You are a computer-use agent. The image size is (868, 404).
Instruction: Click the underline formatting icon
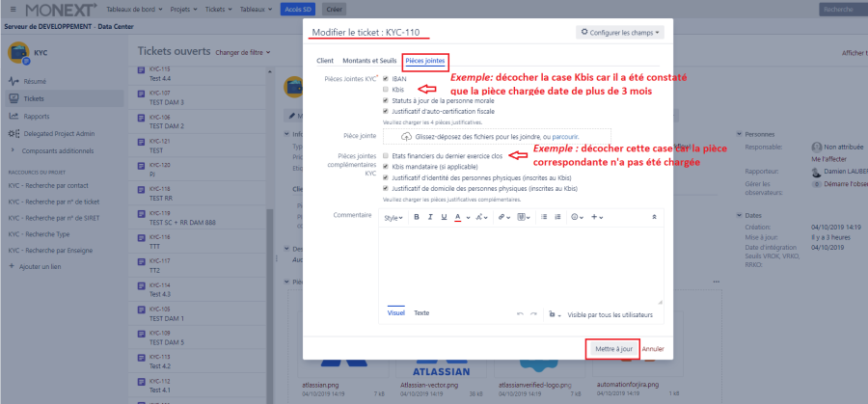444,217
